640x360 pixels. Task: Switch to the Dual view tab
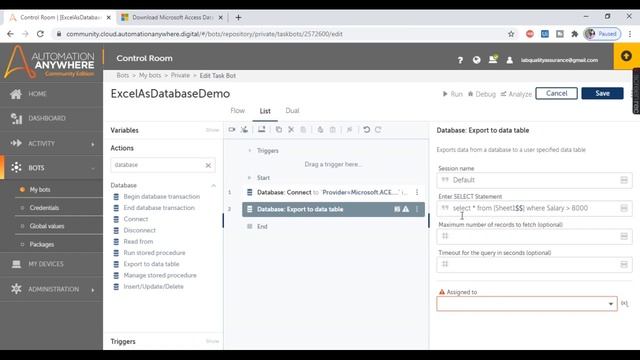click(292, 111)
